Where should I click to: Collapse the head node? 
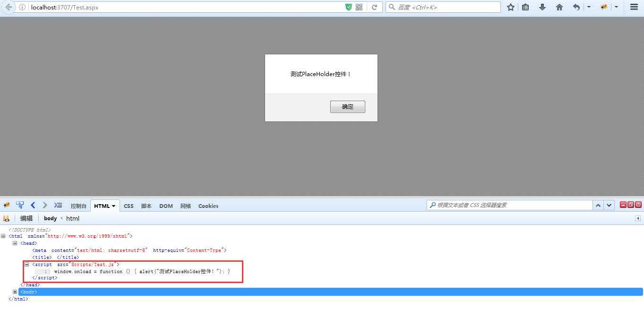pyautogui.click(x=15, y=243)
